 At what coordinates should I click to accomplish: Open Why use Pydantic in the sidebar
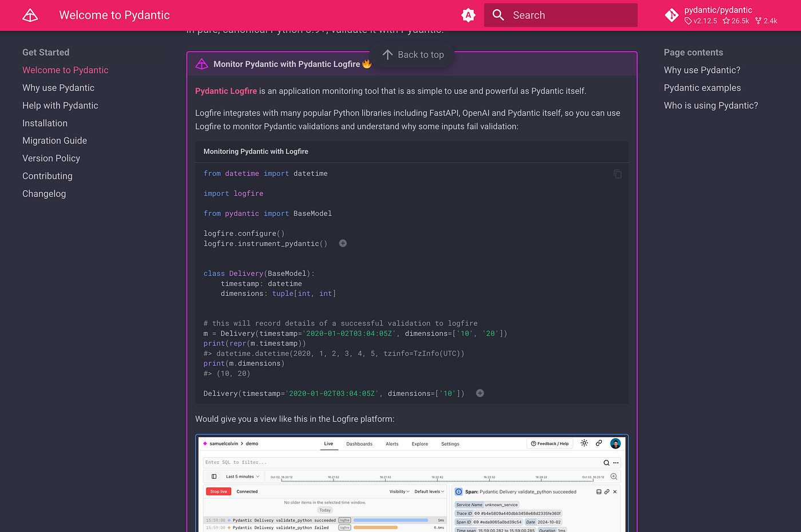(x=58, y=88)
